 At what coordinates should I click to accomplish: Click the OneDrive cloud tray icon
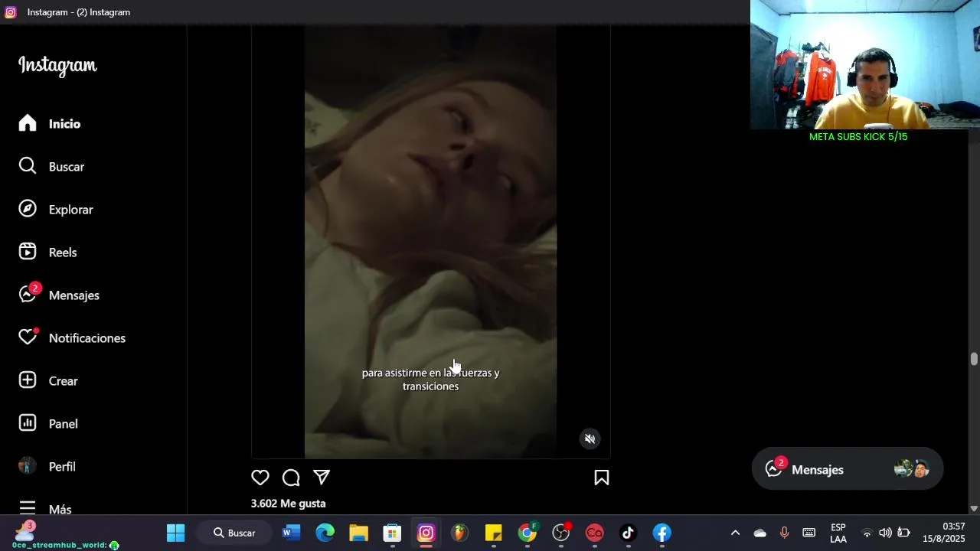point(760,533)
